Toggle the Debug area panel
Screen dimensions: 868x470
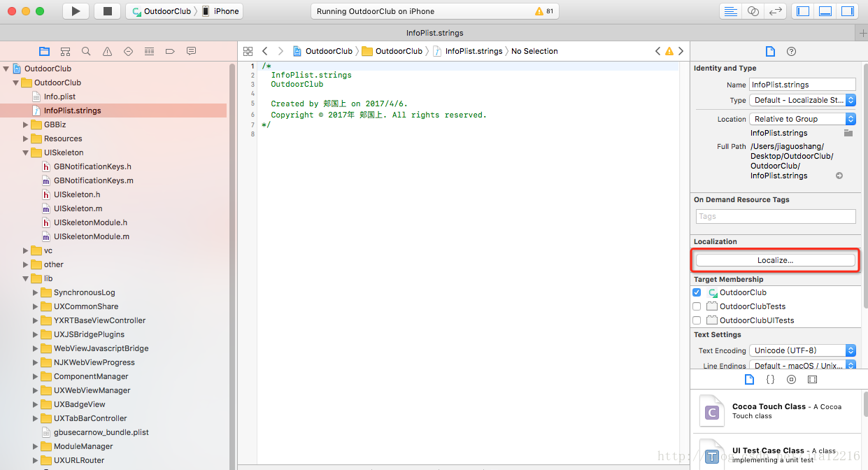pos(825,11)
